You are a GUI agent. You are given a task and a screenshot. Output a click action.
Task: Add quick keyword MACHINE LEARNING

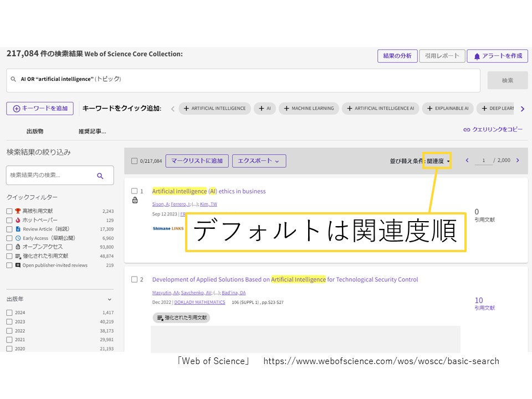pos(309,108)
